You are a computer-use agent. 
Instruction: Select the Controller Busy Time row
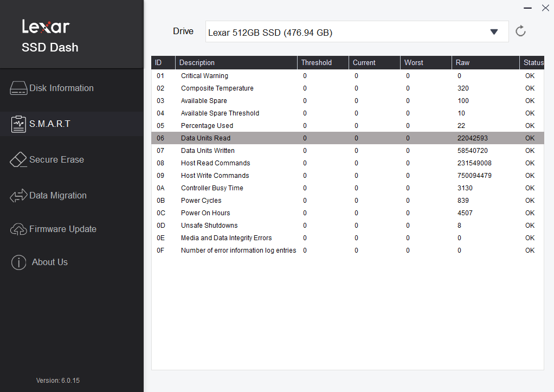click(347, 188)
